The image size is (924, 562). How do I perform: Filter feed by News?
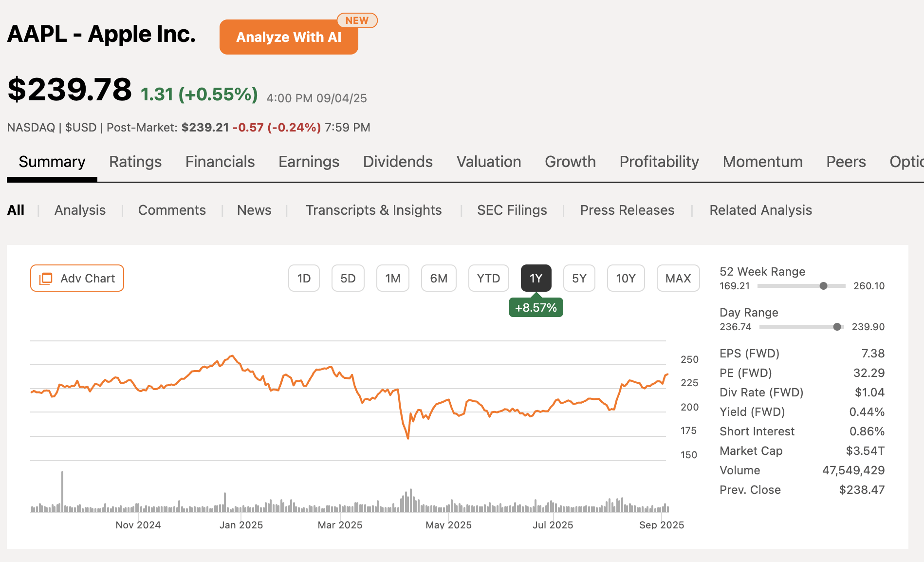pos(254,210)
